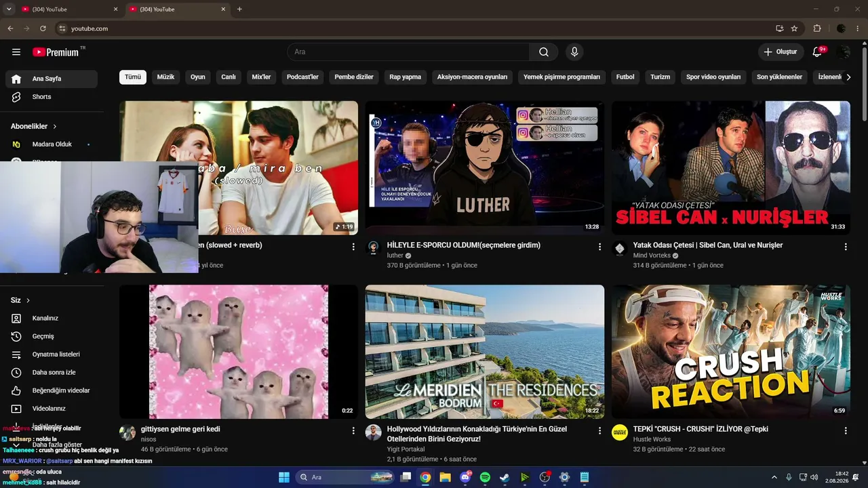Screen dimensions: 868x488
Task: Bookmark this page with the star
Action: click(x=795, y=28)
